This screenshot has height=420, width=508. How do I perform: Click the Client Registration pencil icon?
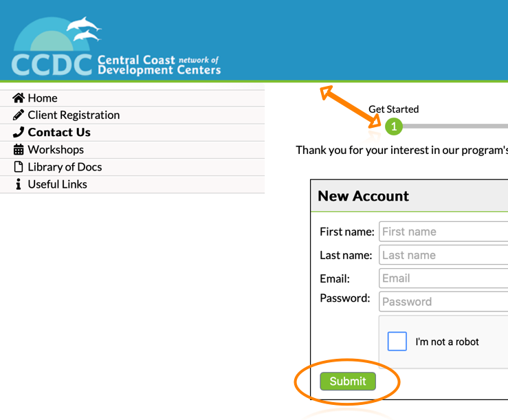point(19,115)
